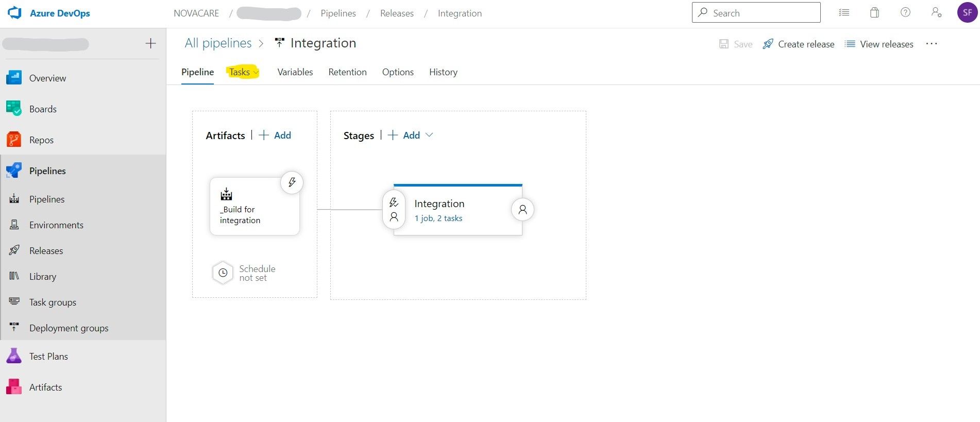Open pre-deployment conditions on Integration stage

(394, 209)
